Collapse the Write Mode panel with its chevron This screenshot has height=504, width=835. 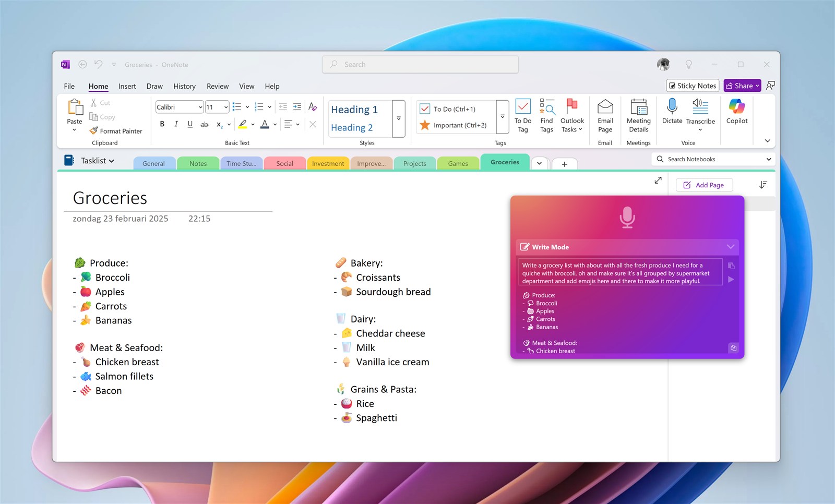pos(730,247)
